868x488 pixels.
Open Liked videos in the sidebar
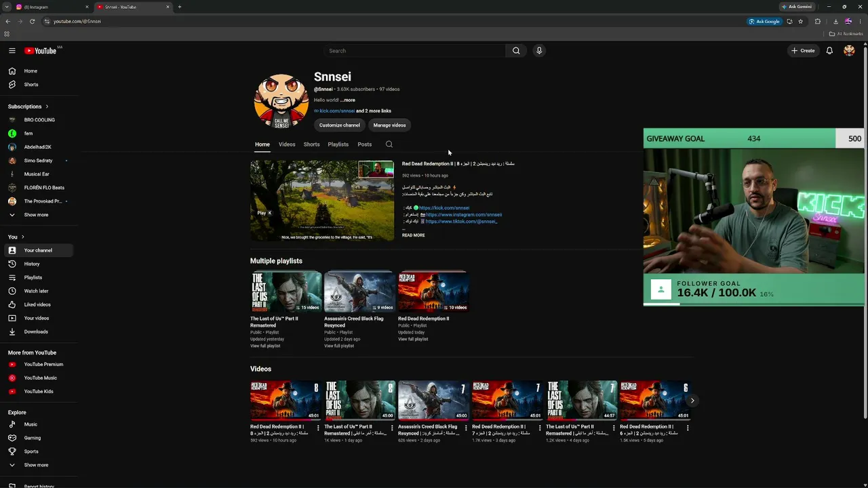click(38, 304)
